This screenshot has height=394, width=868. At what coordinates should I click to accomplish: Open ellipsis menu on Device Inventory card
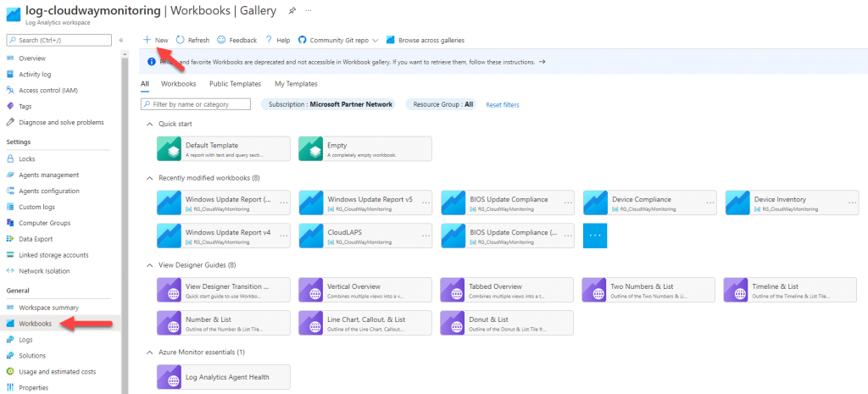coord(852,203)
